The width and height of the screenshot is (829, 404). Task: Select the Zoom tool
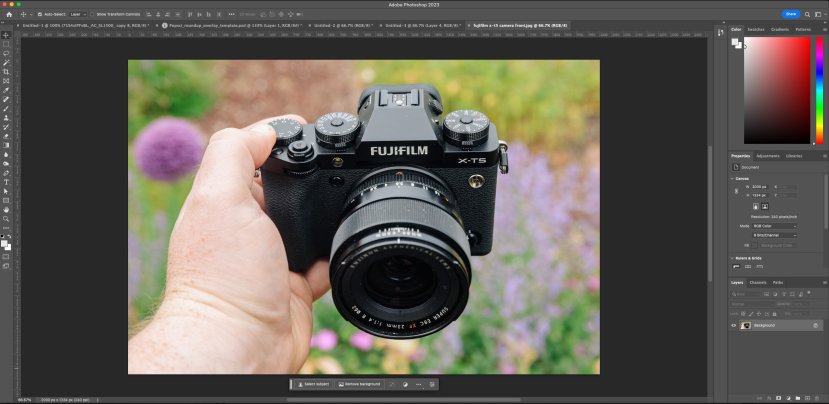point(6,218)
